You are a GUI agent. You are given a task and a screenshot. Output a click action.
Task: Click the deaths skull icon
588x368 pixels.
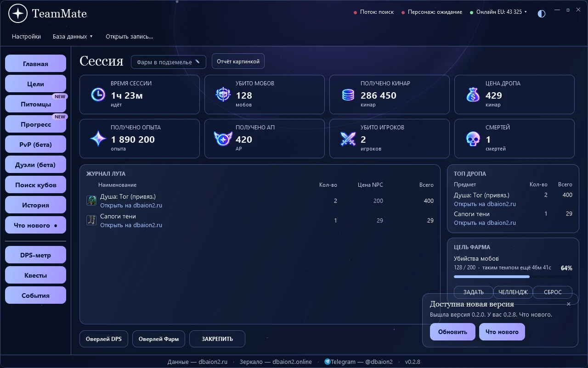pyautogui.click(x=473, y=139)
